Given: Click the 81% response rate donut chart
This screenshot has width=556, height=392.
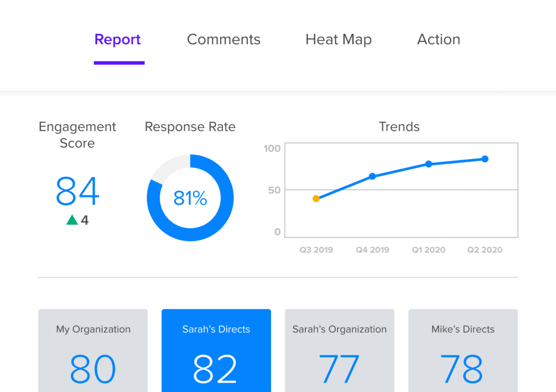Looking at the screenshot, I should coord(190,198).
